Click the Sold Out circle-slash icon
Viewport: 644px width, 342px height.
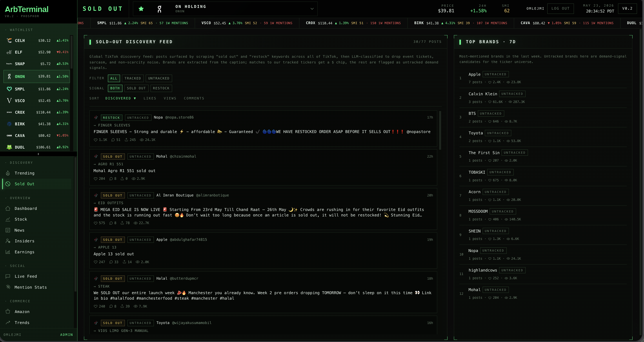tap(8, 184)
